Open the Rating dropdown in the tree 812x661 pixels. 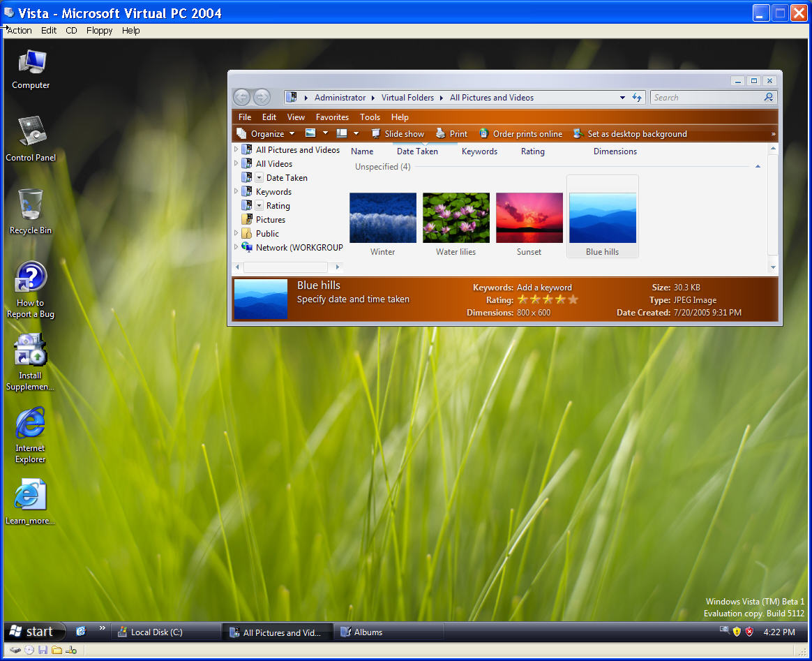(260, 206)
